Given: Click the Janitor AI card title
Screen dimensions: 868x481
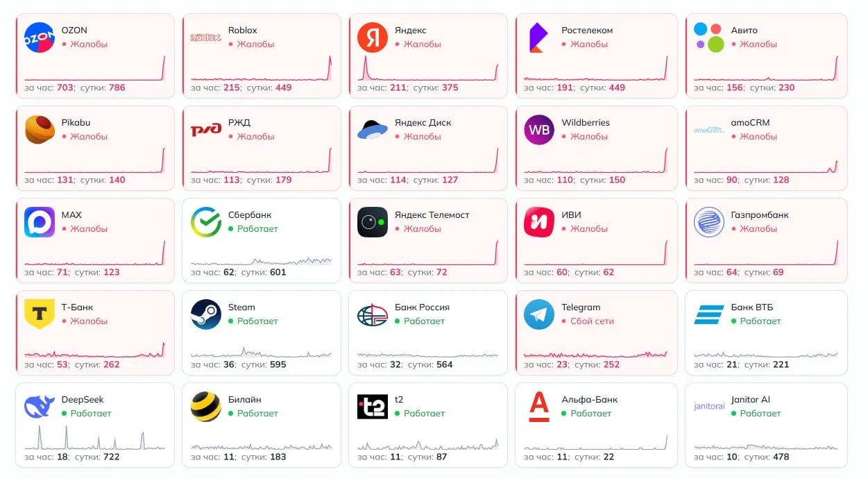Looking at the screenshot, I should (x=750, y=400).
